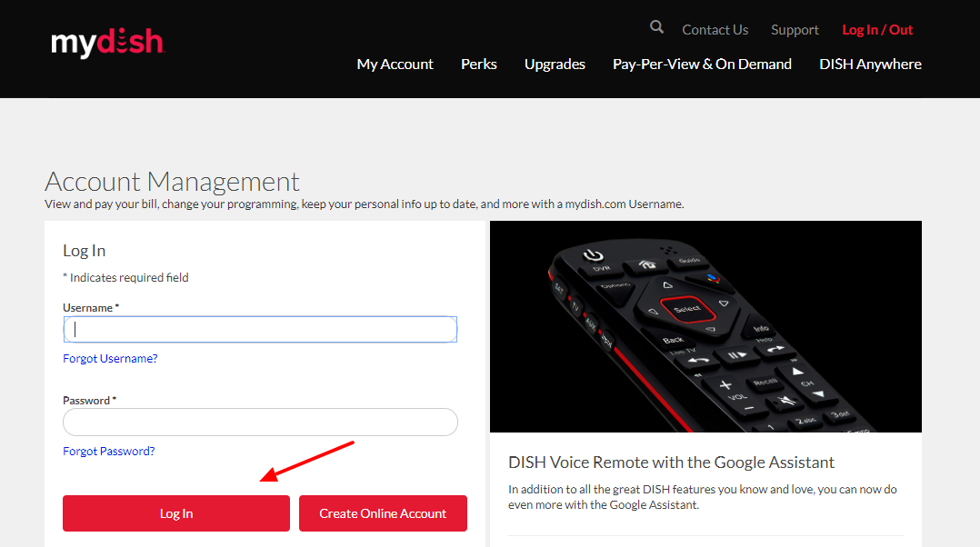980x547 pixels.
Task: Click the DISH Voice Remote image
Action: tap(705, 325)
